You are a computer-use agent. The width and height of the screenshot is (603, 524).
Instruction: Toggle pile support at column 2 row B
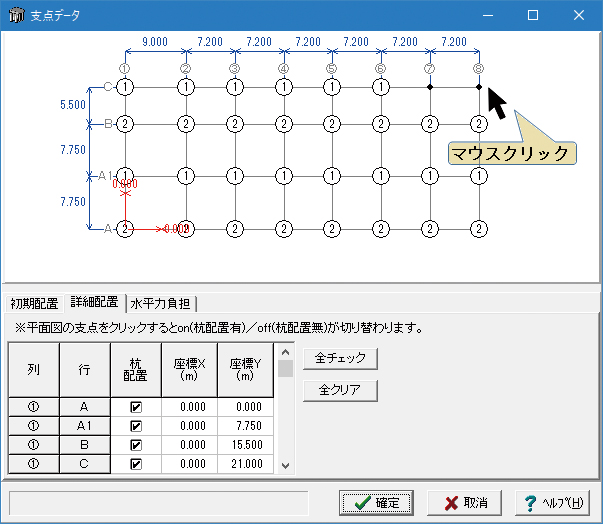click(x=186, y=124)
